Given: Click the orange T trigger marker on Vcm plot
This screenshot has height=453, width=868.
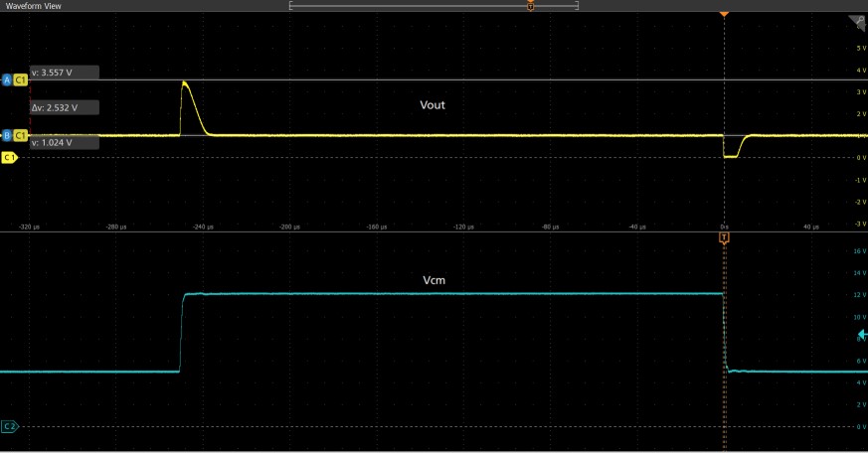Looking at the screenshot, I should click(x=724, y=237).
